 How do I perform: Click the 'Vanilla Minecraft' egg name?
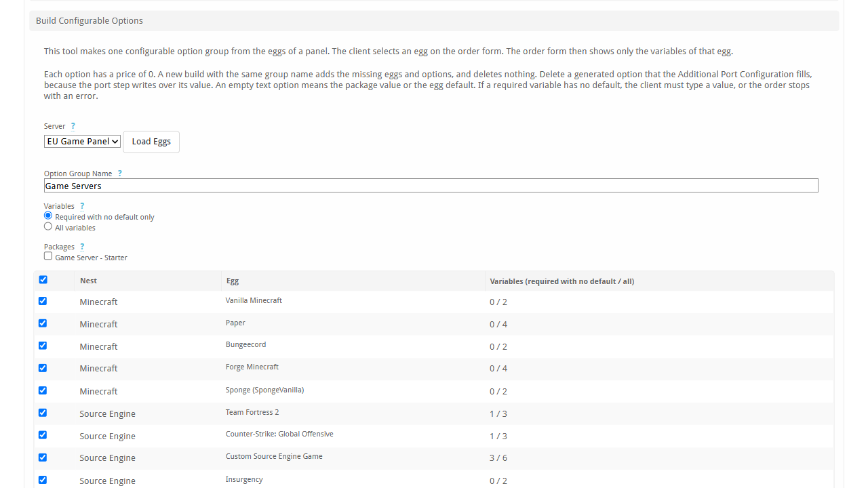click(254, 300)
